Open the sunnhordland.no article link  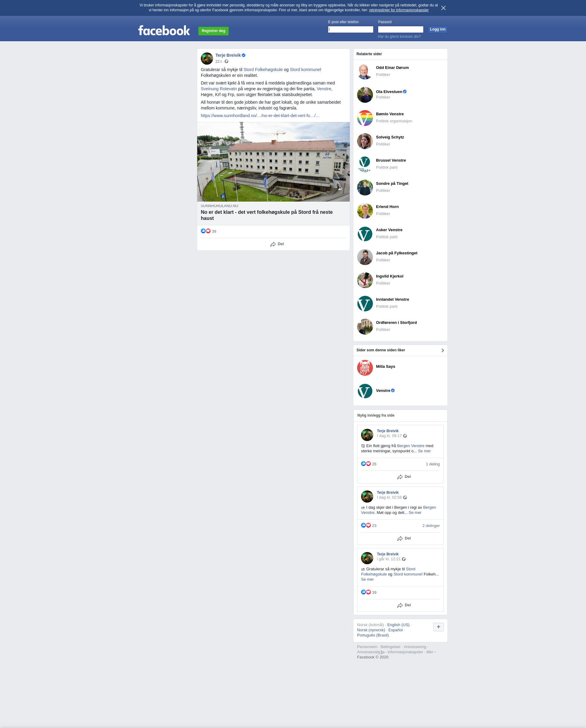[260, 116]
